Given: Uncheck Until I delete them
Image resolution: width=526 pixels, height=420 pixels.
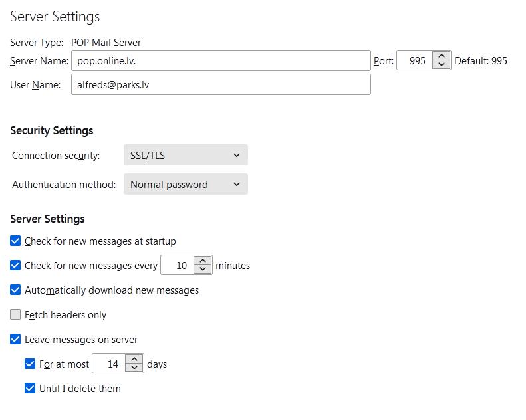Looking at the screenshot, I should point(30,388).
